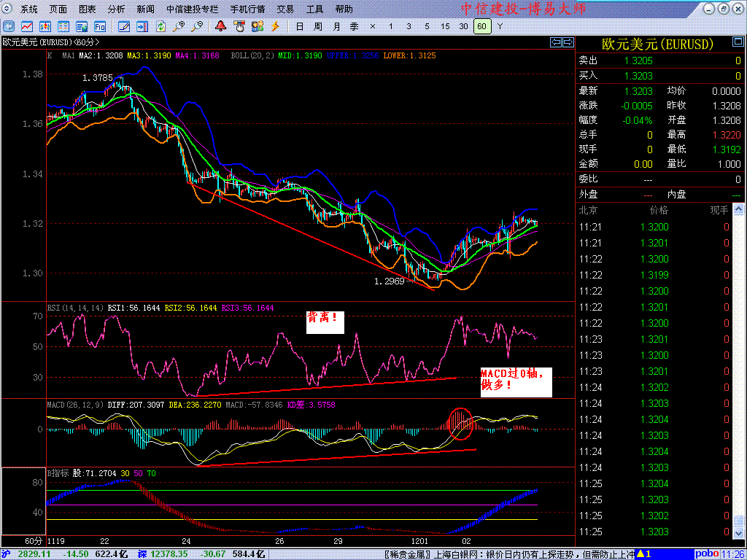
Task: Maximize the EURUSD quote panel
Action: point(738,42)
